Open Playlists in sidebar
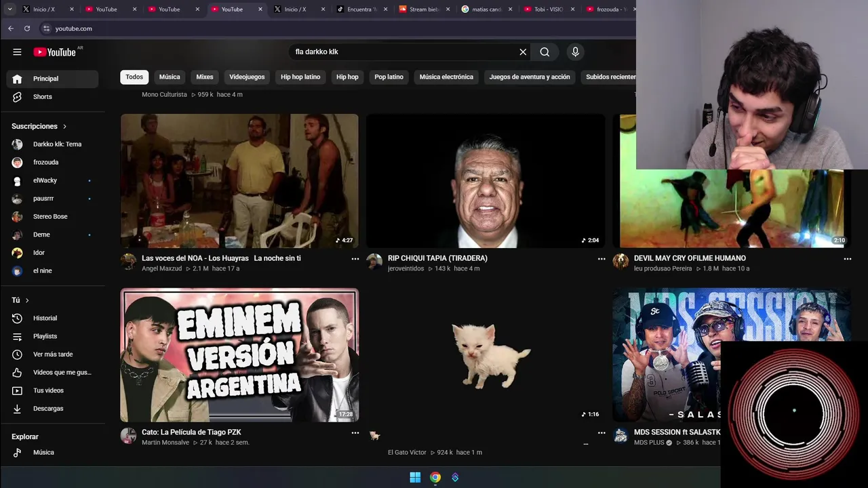 click(x=52, y=336)
